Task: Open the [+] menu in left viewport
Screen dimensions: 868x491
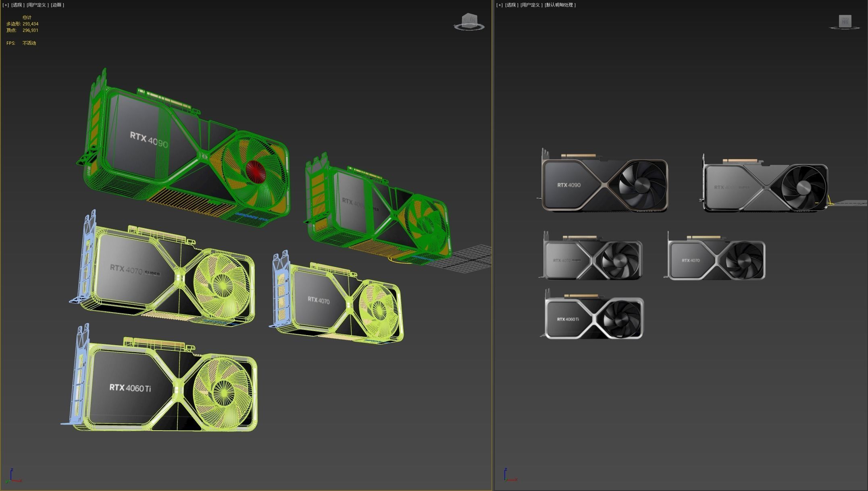Action: [6, 5]
